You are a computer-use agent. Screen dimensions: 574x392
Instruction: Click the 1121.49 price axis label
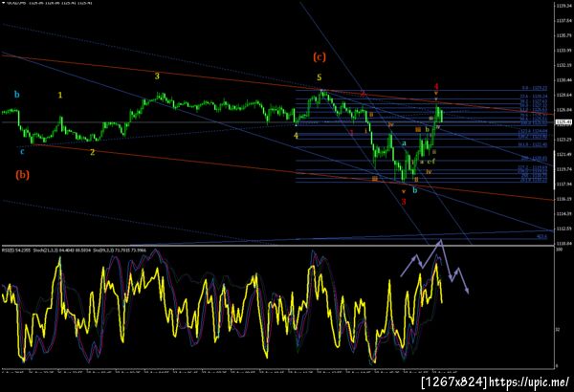564,154
